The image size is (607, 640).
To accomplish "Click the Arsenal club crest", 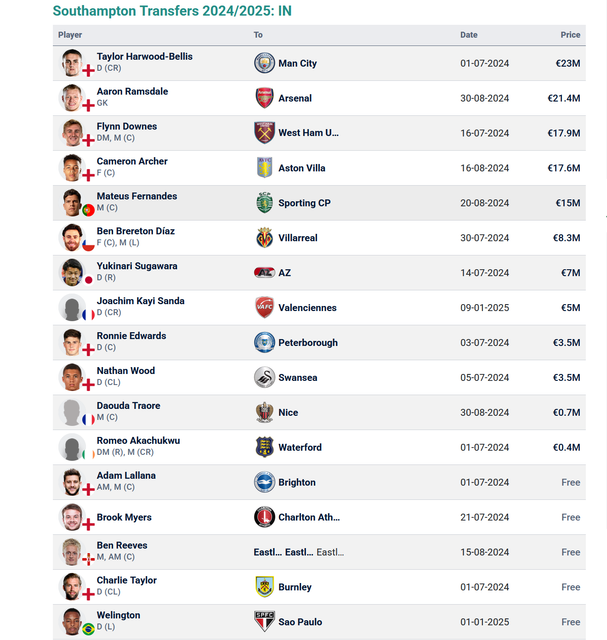I will 264,98.
